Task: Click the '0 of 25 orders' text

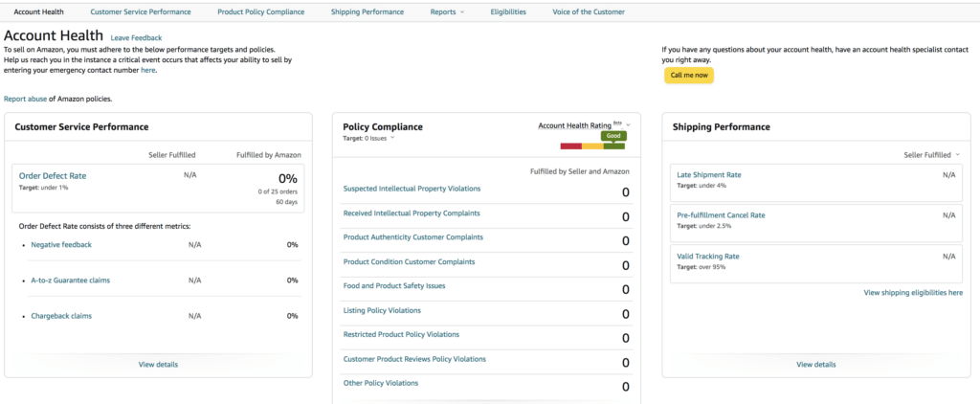Action: click(x=278, y=192)
